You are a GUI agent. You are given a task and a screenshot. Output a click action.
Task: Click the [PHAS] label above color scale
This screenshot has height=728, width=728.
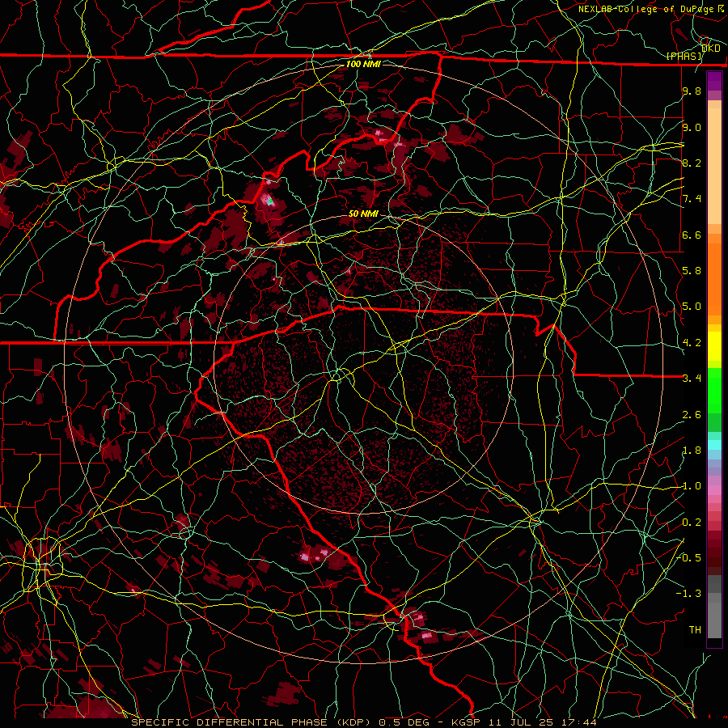(684, 56)
